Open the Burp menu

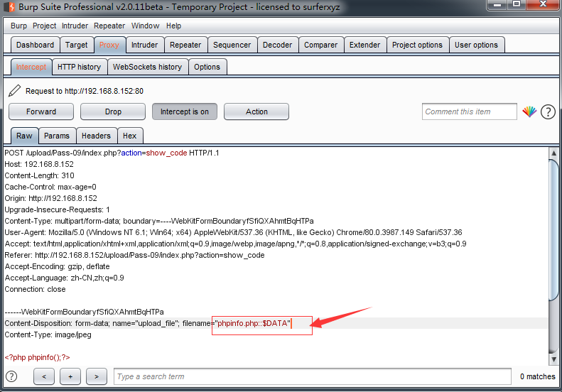coord(18,26)
